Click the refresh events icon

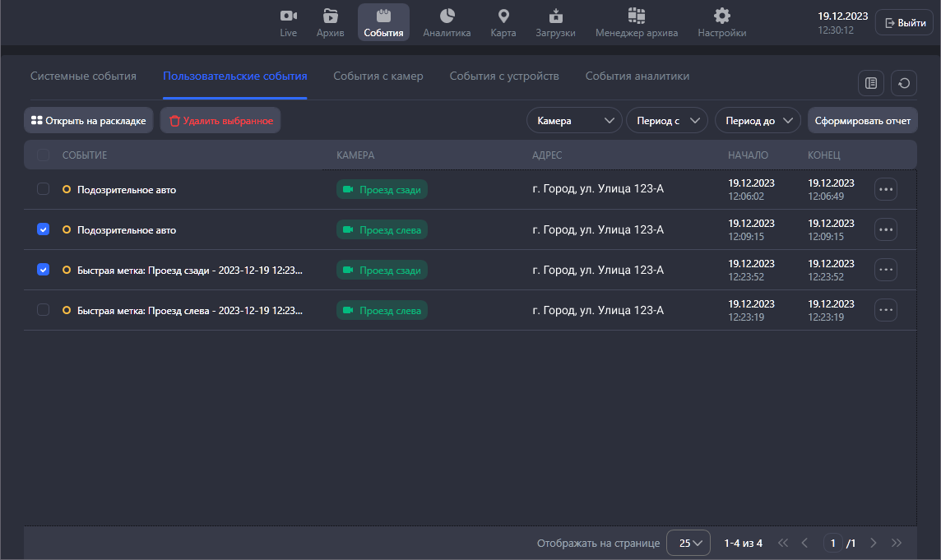click(904, 83)
